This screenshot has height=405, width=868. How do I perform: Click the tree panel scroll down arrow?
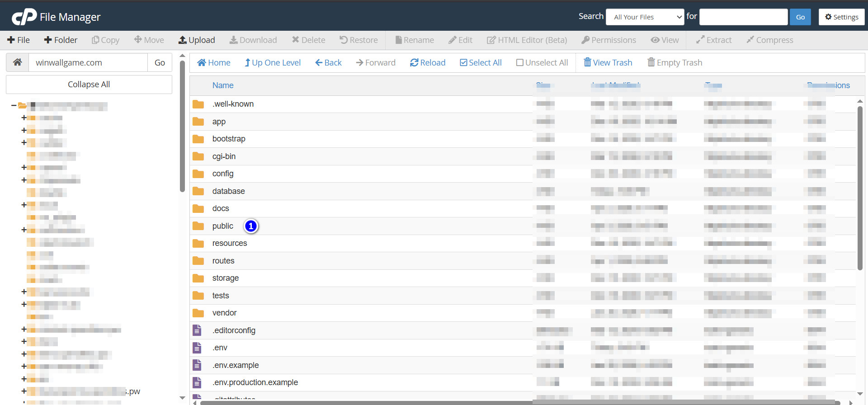tap(182, 398)
